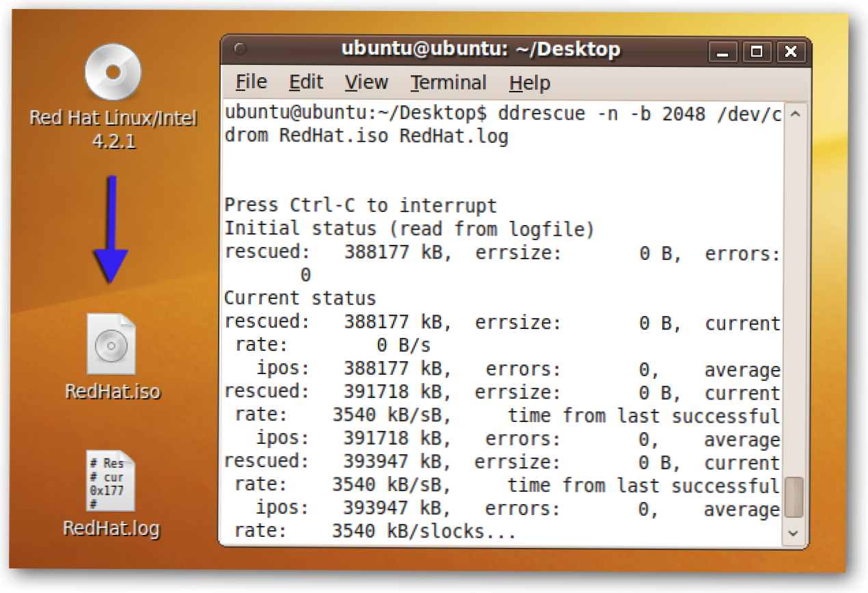Open the Edit menu
This screenshot has width=868, height=593.
(x=306, y=83)
